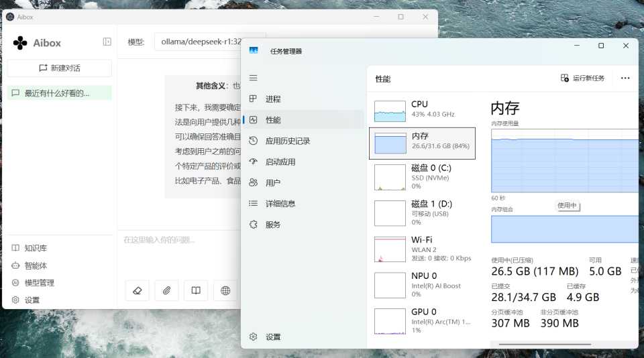Open 模型管理 in Aibox sidebar
644x358 pixels.
(x=33, y=283)
